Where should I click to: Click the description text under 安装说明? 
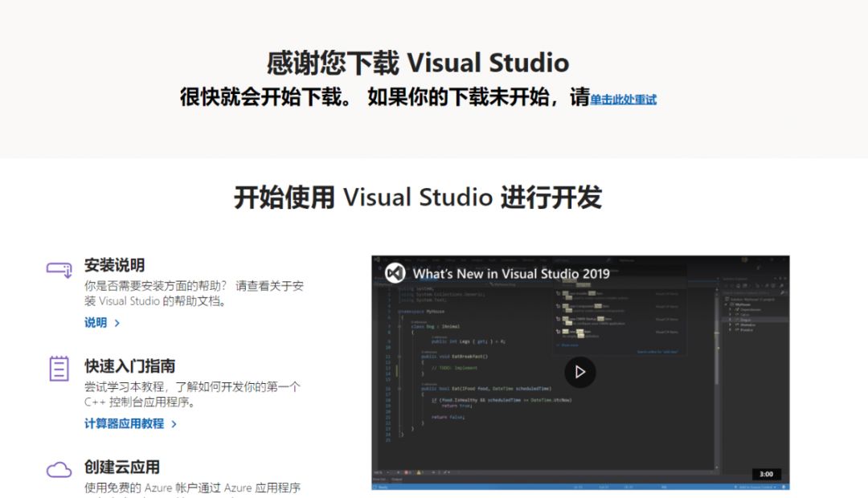[194, 293]
